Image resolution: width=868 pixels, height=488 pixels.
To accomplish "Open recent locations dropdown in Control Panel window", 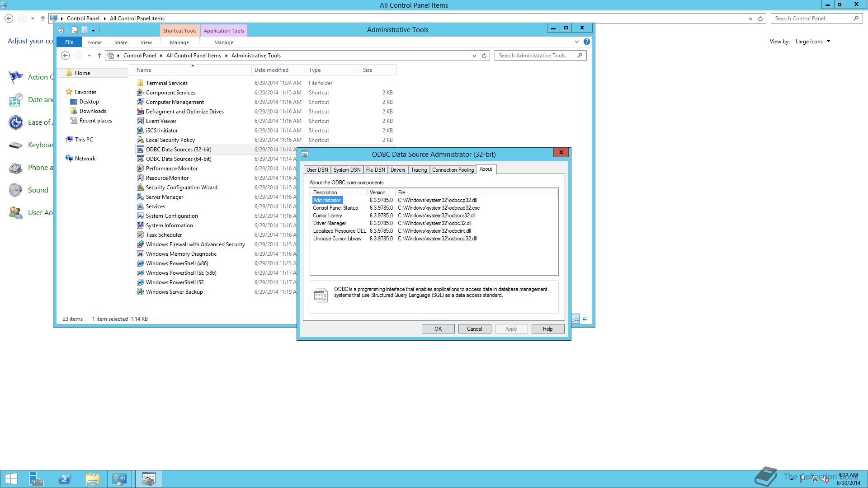I will coord(33,19).
